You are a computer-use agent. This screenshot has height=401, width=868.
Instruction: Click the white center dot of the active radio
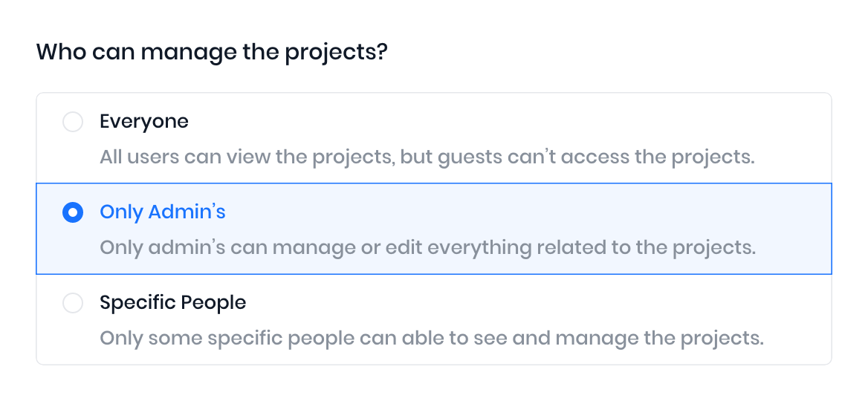(x=73, y=213)
